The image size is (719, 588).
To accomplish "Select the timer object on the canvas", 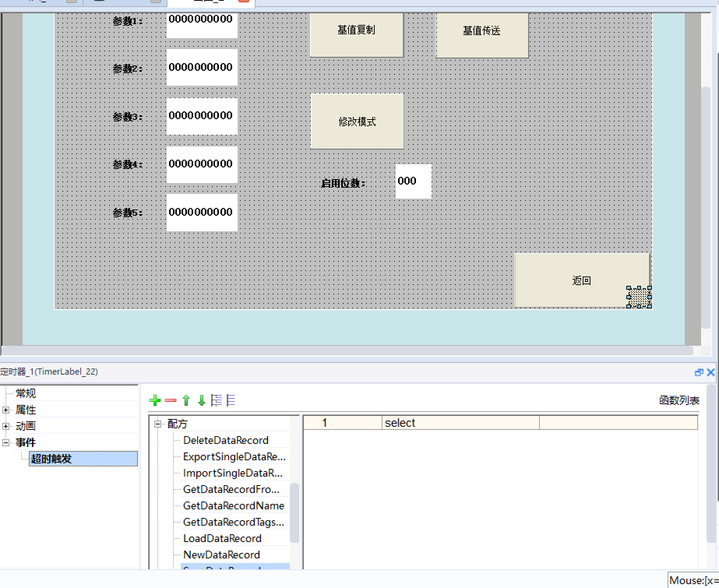I will click(639, 298).
